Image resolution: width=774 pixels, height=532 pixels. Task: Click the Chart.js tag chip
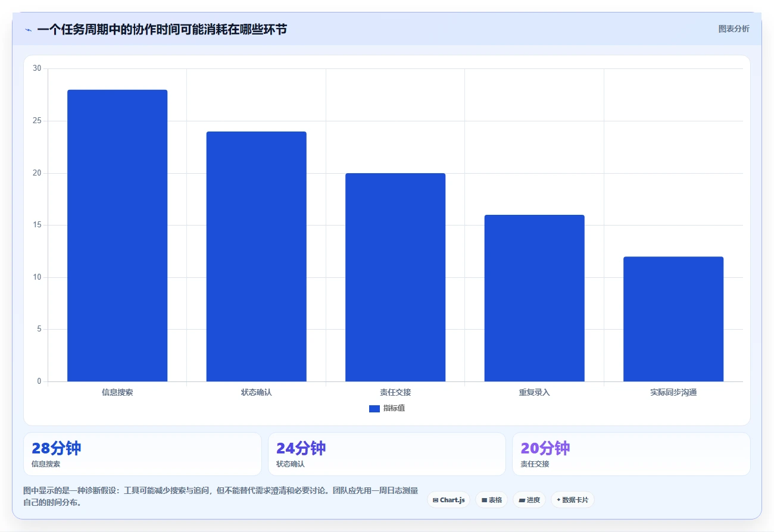[x=448, y=500]
